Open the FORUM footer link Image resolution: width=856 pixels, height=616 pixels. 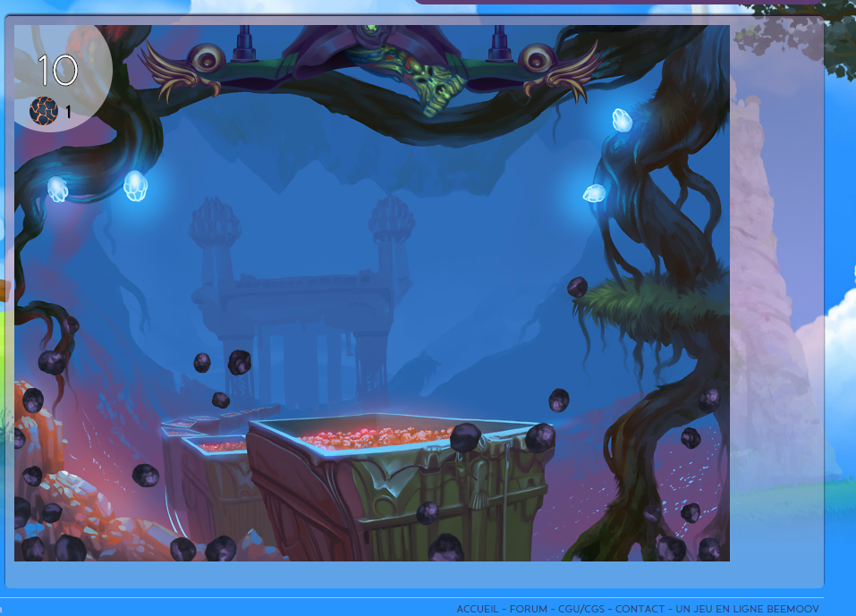click(x=528, y=609)
